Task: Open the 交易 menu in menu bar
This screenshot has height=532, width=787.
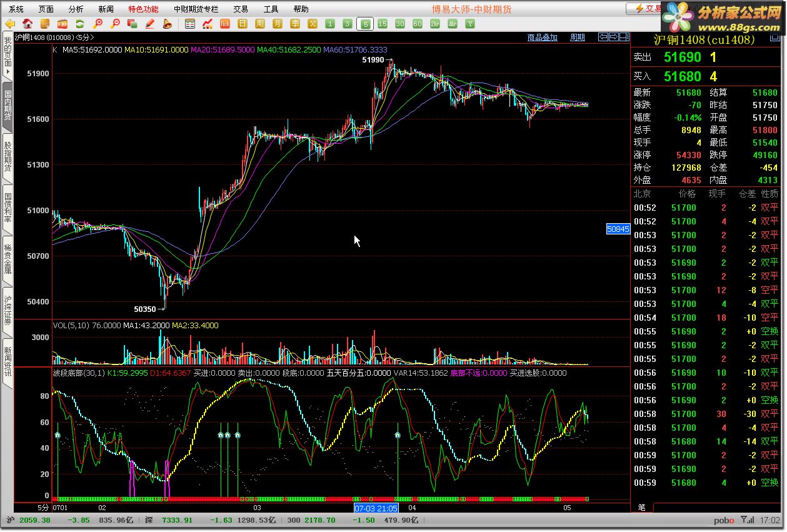Action: 241,9
